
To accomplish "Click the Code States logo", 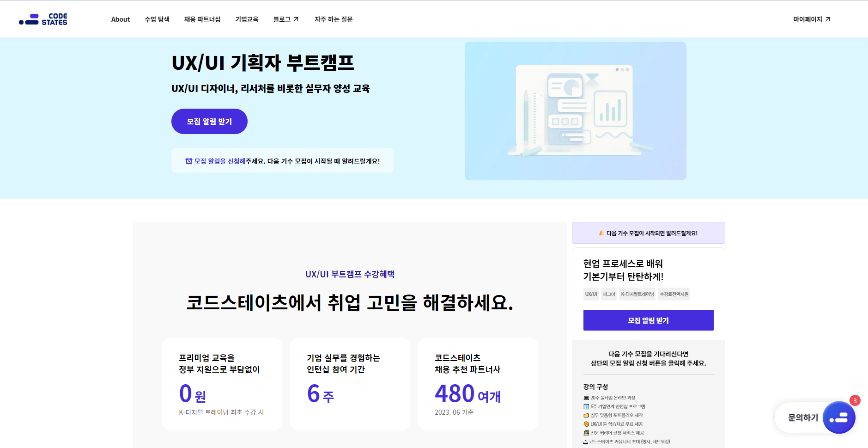I will (43, 19).
